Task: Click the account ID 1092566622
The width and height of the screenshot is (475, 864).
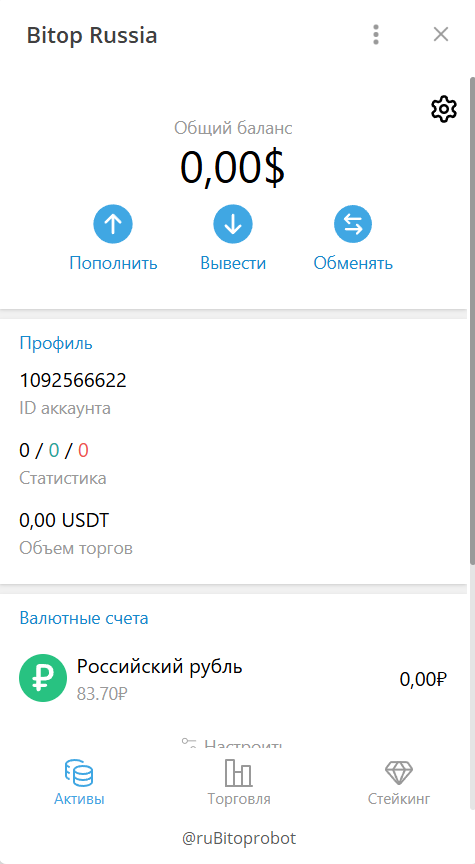Action: pyautogui.click(x=73, y=380)
